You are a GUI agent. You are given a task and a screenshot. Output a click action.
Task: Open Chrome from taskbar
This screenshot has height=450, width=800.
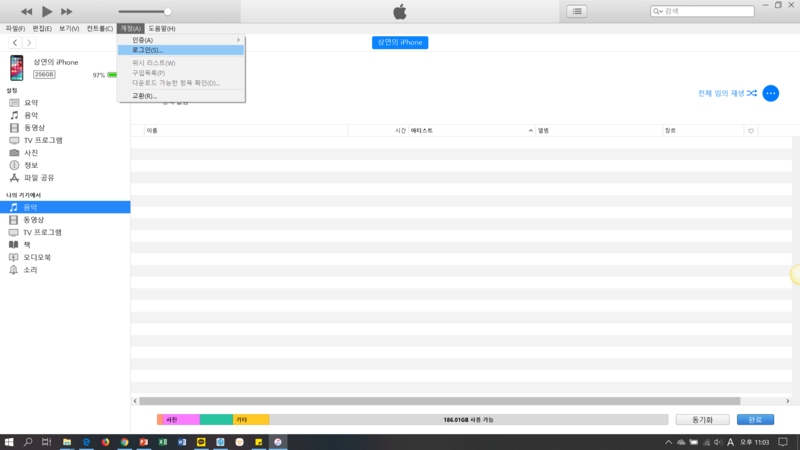click(x=124, y=442)
